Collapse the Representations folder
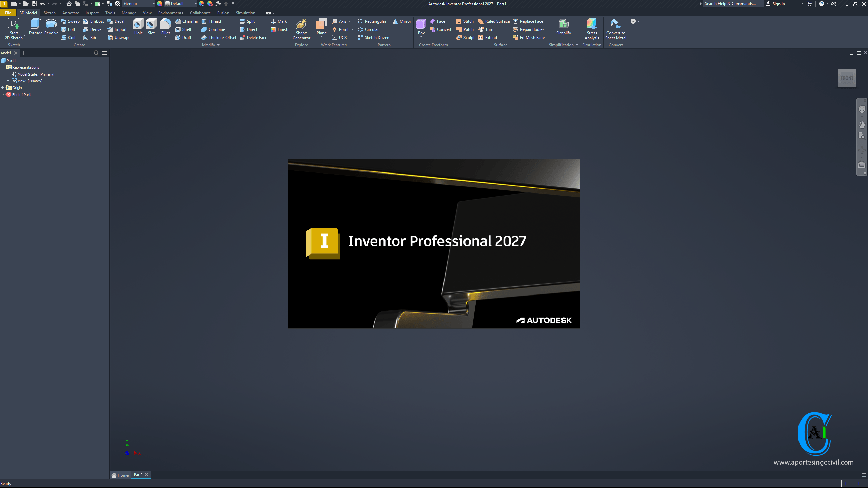Image resolution: width=868 pixels, height=488 pixels. click(x=3, y=67)
